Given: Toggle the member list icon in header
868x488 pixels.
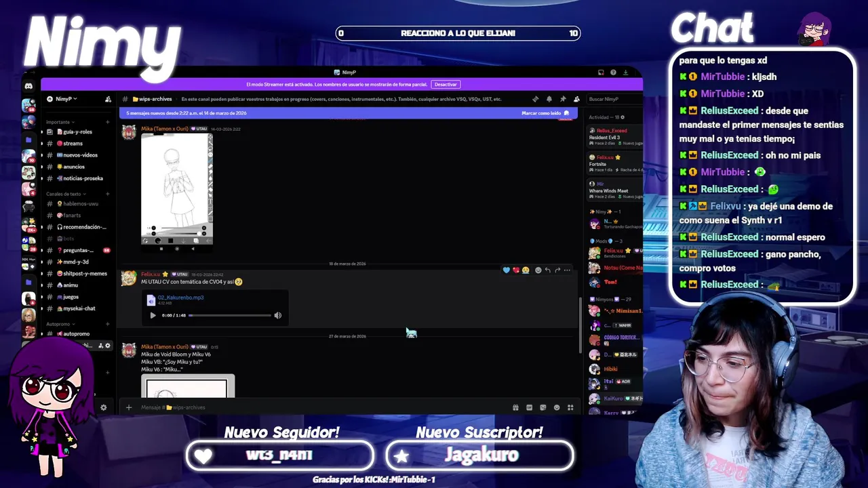Looking at the screenshot, I should 576,99.
